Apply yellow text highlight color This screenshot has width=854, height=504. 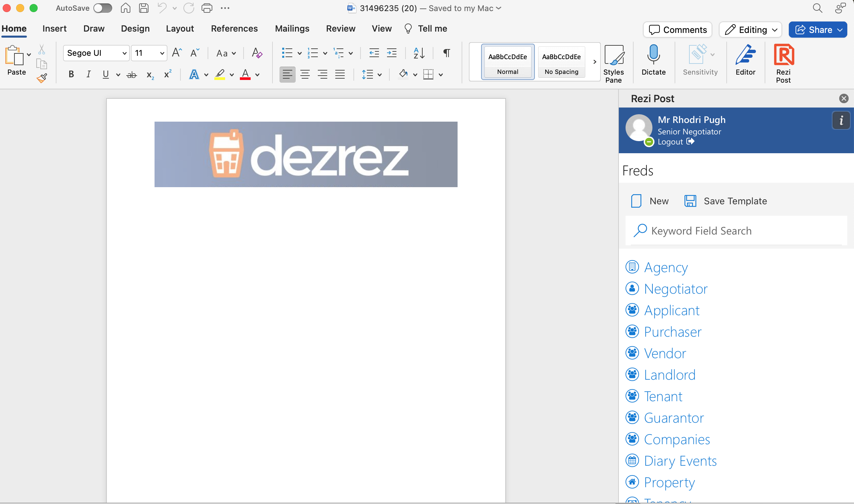pyautogui.click(x=220, y=74)
